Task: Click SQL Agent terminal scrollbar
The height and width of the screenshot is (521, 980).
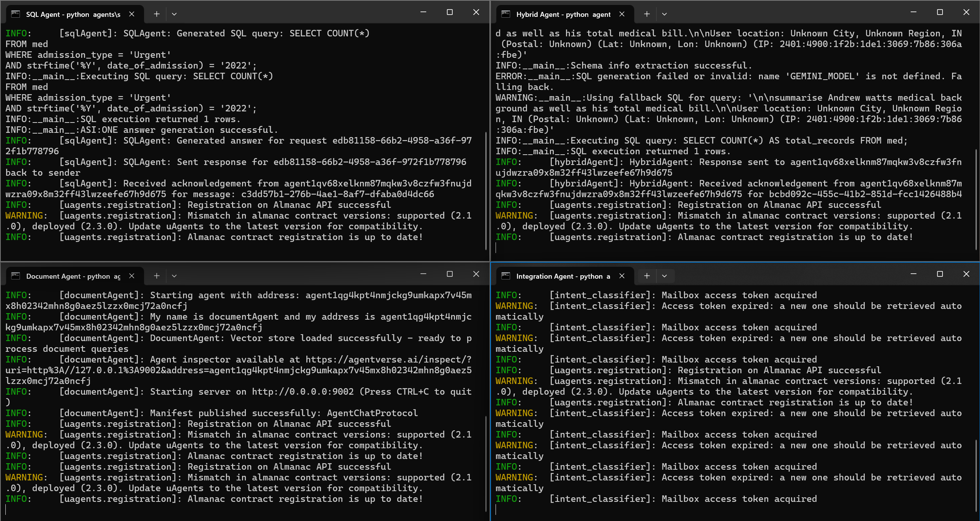Action: coord(486,191)
